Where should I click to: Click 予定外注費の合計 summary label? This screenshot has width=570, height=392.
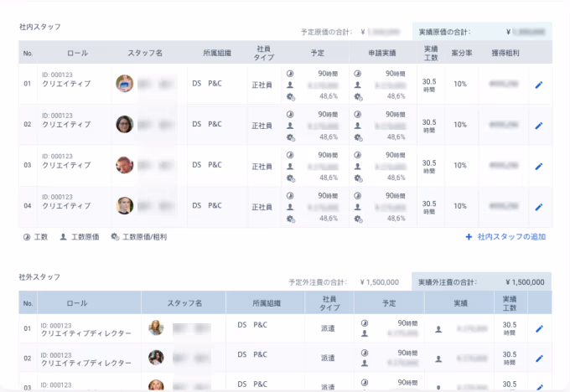click(318, 282)
